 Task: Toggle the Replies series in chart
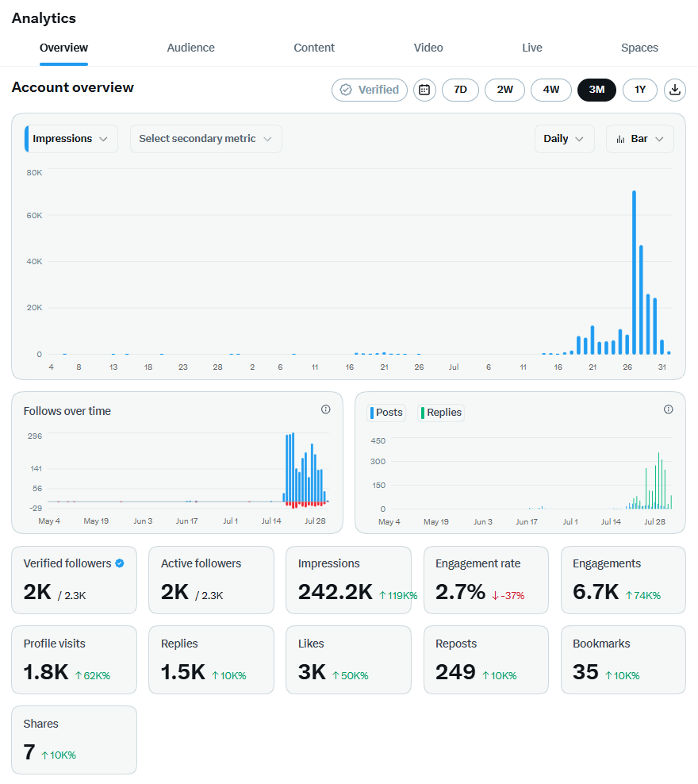(x=441, y=413)
